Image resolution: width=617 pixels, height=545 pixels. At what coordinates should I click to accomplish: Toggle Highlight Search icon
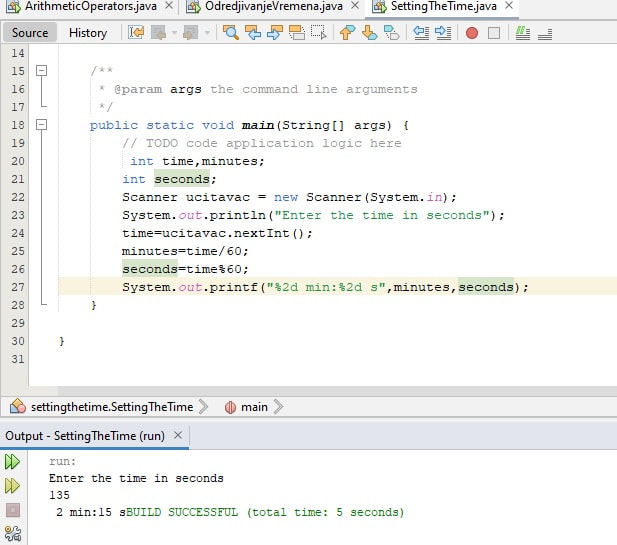coord(297,33)
